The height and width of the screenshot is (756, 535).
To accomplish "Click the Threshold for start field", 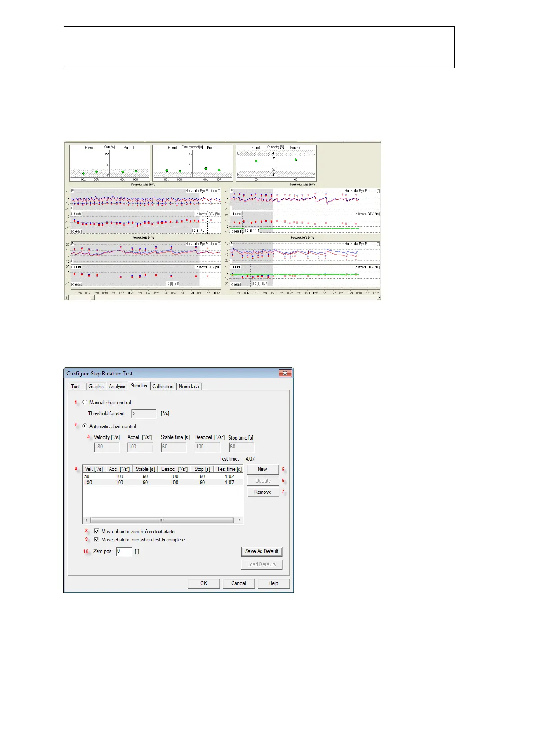I will [x=144, y=413].
